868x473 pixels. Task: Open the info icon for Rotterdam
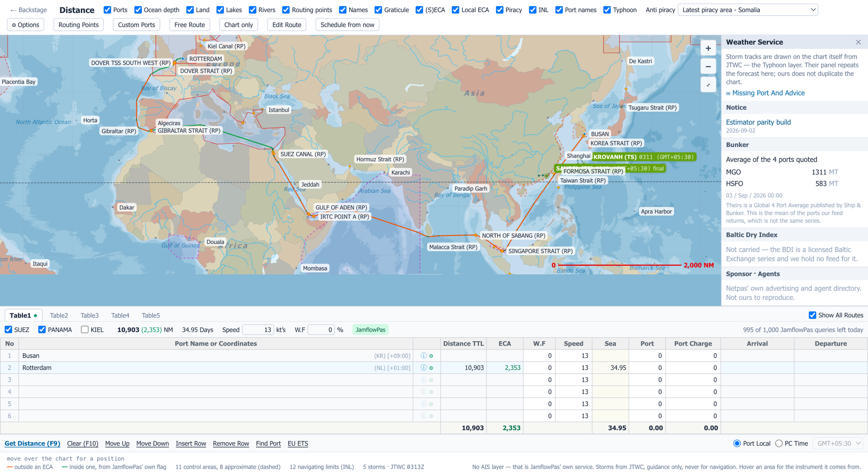coord(424,368)
